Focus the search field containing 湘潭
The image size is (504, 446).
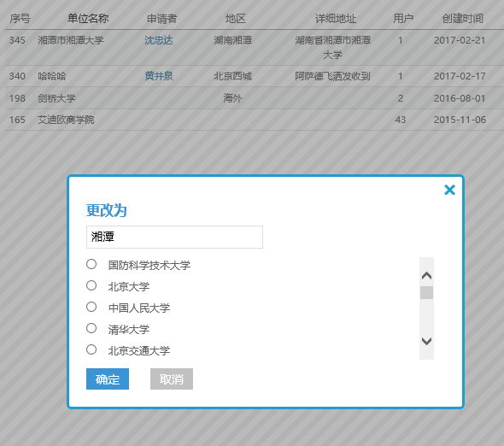click(x=174, y=237)
